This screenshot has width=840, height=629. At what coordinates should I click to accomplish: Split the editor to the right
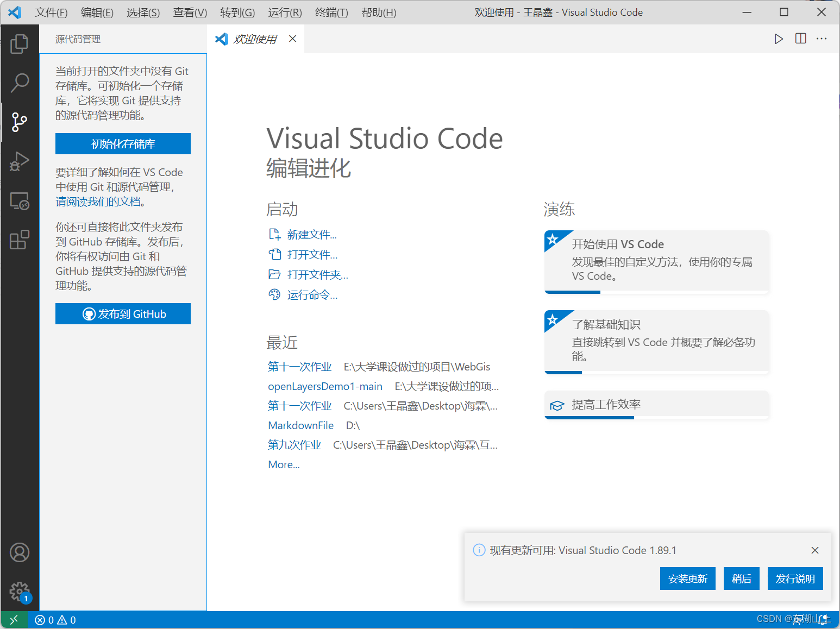(800, 39)
